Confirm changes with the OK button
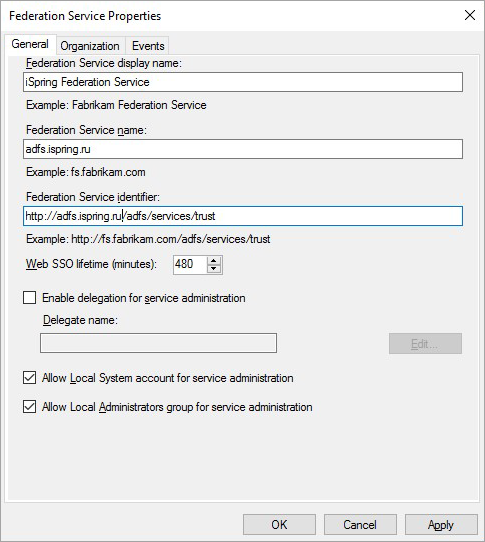 click(279, 525)
